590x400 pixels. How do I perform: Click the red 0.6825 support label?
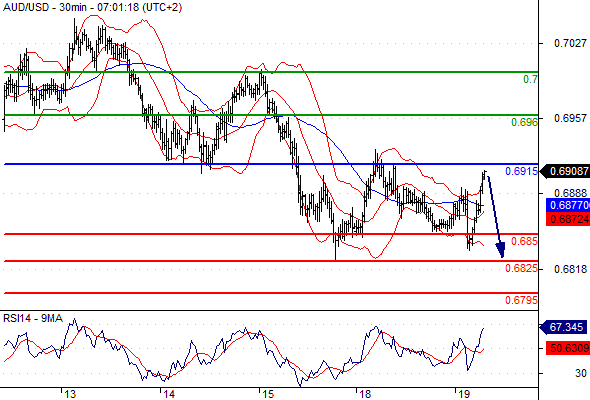point(521,268)
